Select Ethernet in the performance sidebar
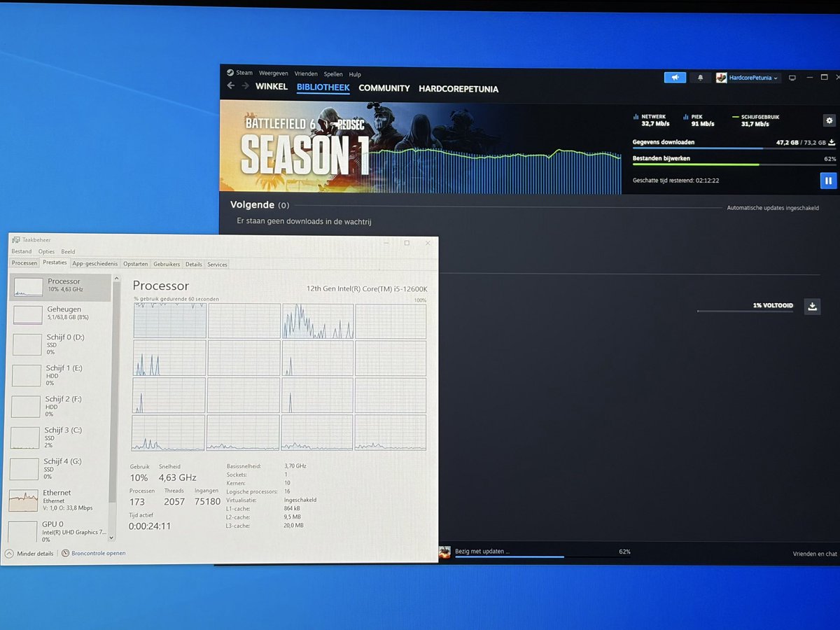This screenshot has width=840, height=630. 57,500
